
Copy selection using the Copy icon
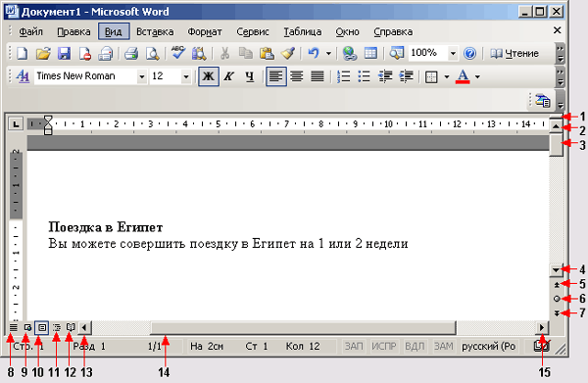tap(246, 54)
